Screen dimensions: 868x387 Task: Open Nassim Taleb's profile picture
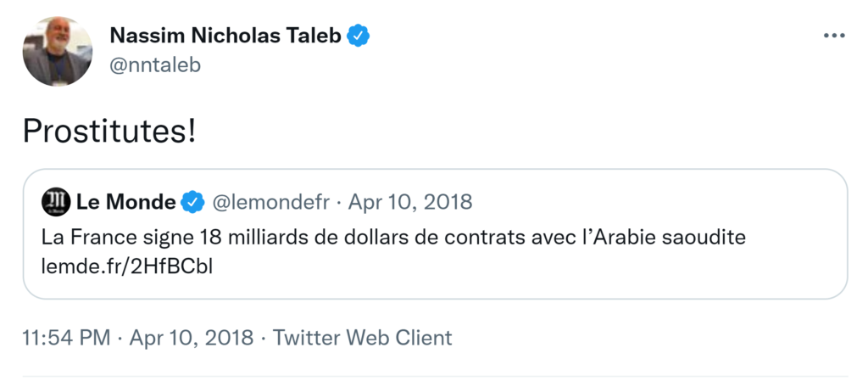57,51
